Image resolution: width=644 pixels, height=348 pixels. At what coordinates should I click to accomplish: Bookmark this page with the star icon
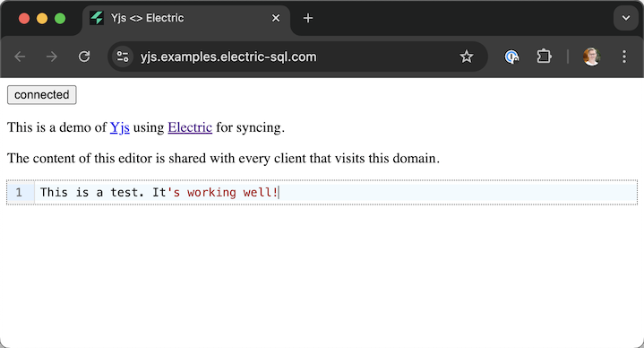[x=467, y=57]
